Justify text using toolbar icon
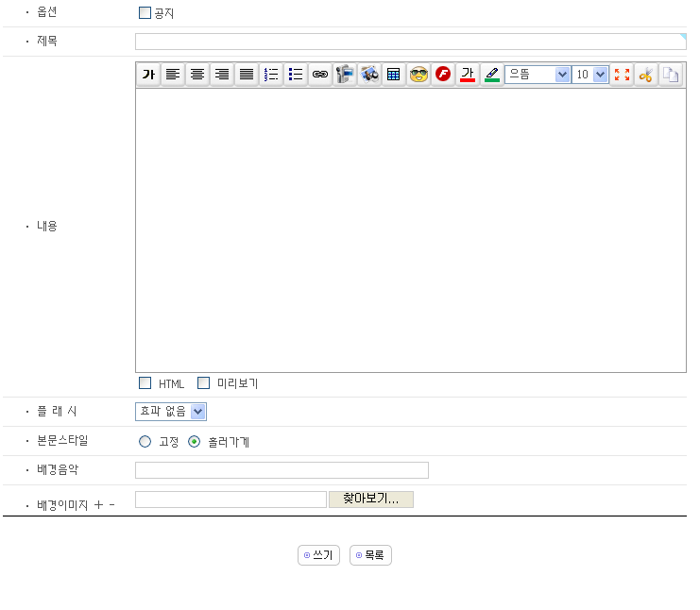 pos(247,74)
